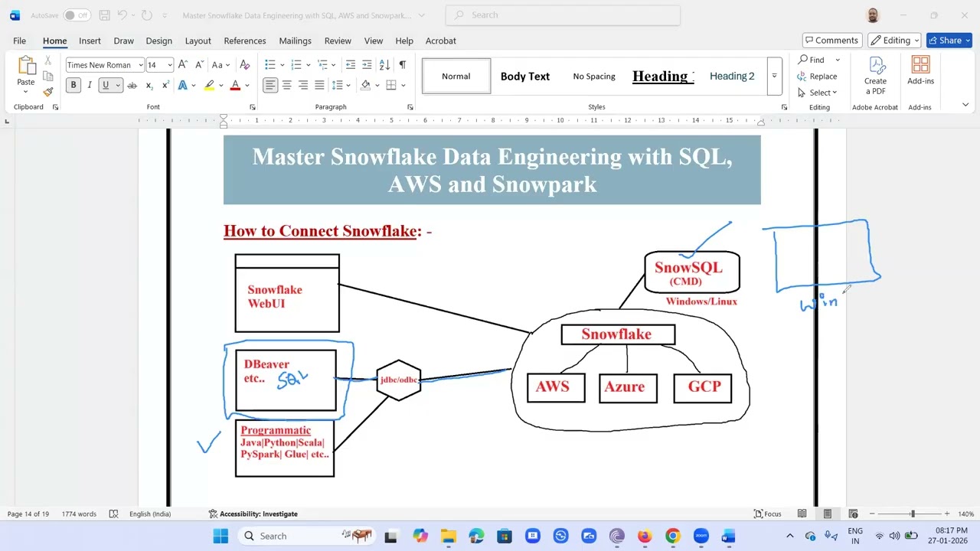Open the Add-ins gallery
This screenshot has height=551, width=980.
[920, 70]
